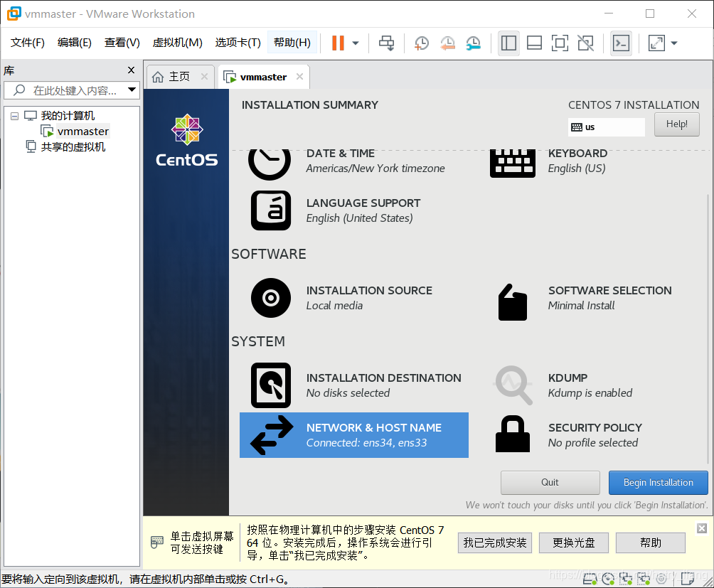Open the 选项卡(T) menu
The width and height of the screenshot is (714, 588).
coord(238,43)
